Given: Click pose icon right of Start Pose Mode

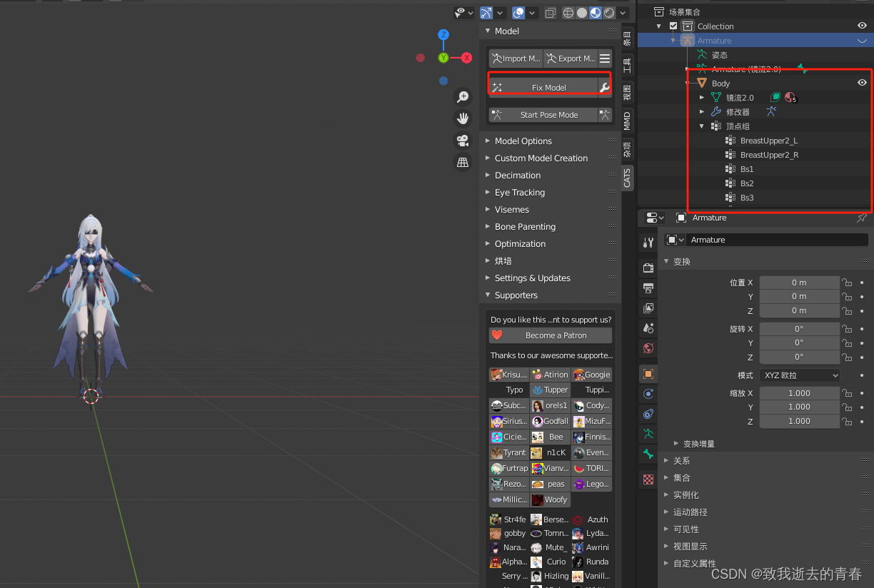Looking at the screenshot, I should click(605, 115).
